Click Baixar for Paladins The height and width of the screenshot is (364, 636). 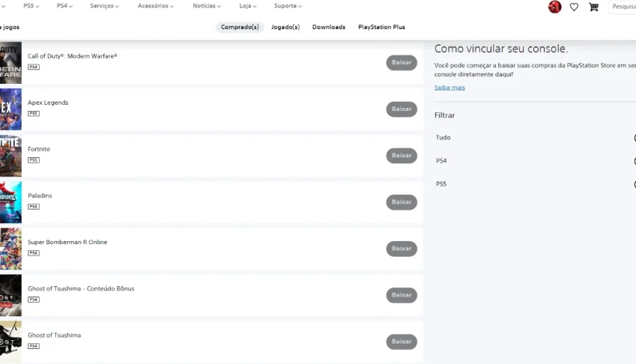click(402, 202)
